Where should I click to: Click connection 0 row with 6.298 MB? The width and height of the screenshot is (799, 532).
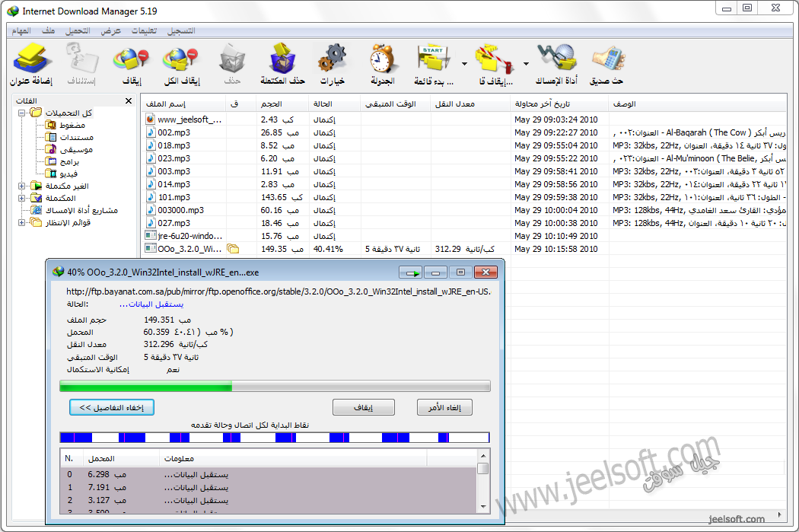tap(269, 475)
